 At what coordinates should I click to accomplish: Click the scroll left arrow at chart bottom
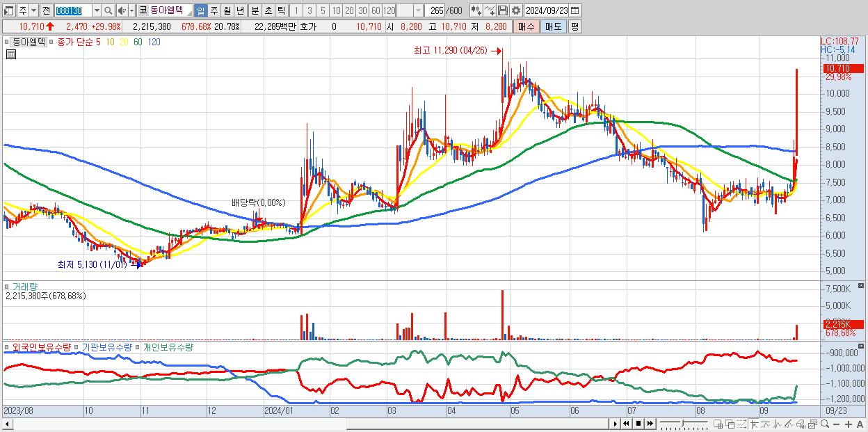coord(7,424)
